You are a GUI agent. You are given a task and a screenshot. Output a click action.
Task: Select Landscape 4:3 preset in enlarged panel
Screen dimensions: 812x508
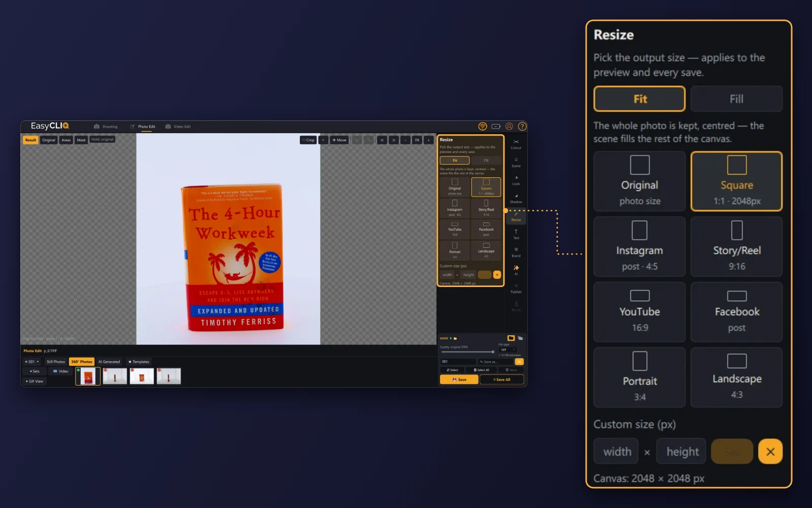click(x=736, y=377)
